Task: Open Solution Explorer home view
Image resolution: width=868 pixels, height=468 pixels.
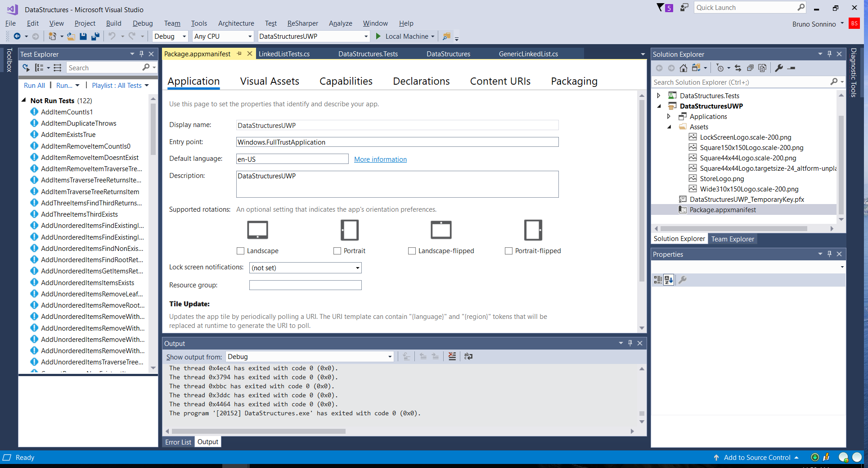Action: click(683, 68)
